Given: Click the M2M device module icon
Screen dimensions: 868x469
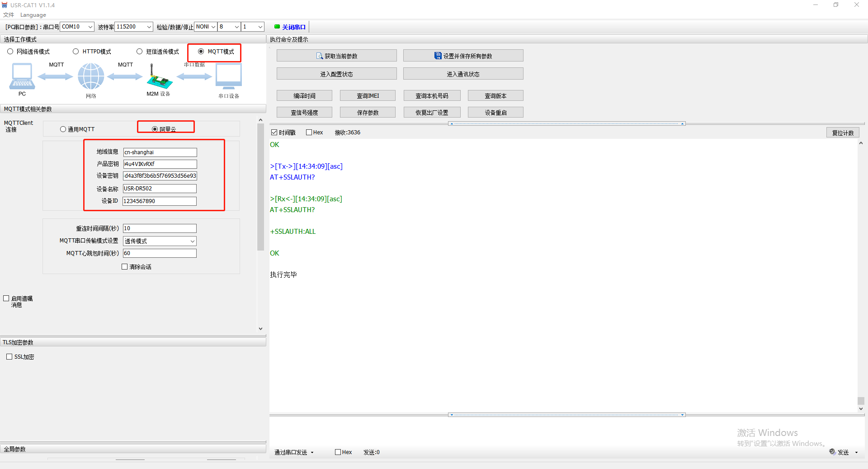Looking at the screenshot, I should [x=159, y=78].
